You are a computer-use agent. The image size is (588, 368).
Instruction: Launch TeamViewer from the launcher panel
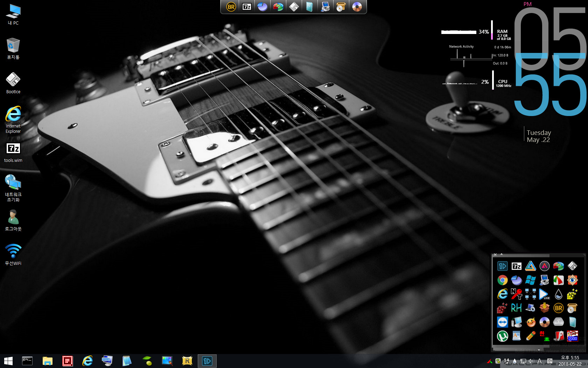[x=503, y=322]
